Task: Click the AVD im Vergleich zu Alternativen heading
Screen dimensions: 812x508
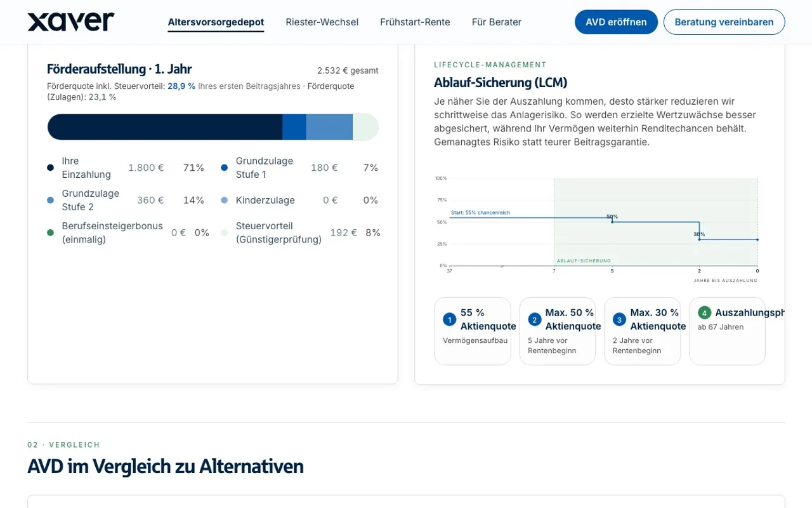Action: tap(166, 466)
